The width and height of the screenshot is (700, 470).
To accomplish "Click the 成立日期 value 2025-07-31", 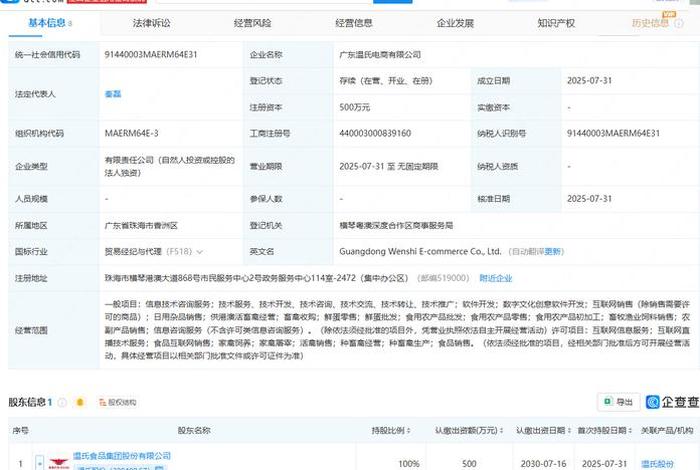I will [x=589, y=81].
